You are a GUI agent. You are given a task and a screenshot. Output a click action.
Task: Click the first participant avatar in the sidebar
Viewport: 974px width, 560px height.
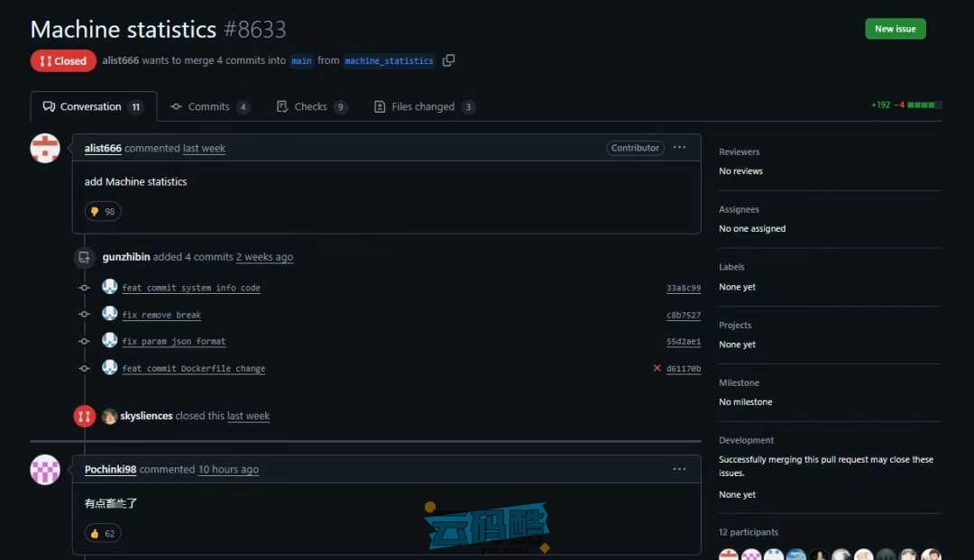pos(728,555)
